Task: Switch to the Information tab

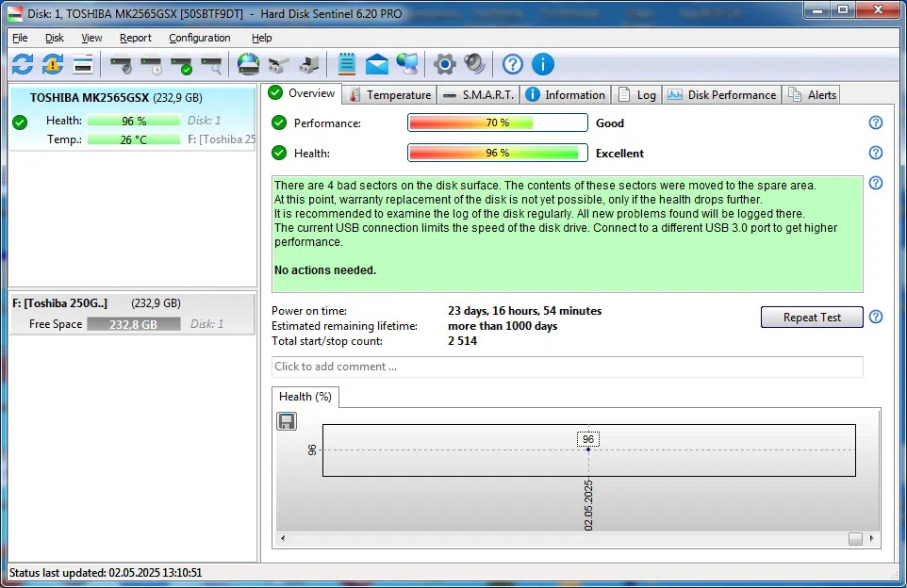Action: [x=566, y=95]
